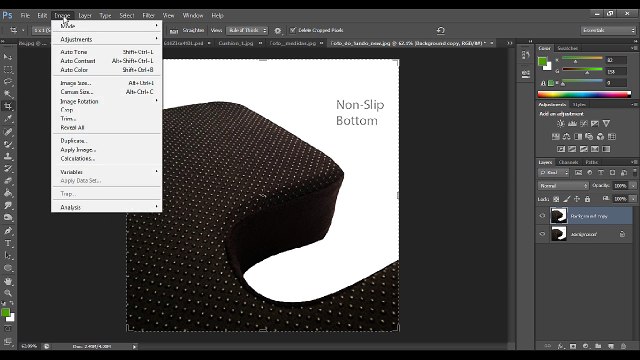The height and width of the screenshot is (360, 640).
Task: Expand the Analysis submenu
Action: (106, 207)
